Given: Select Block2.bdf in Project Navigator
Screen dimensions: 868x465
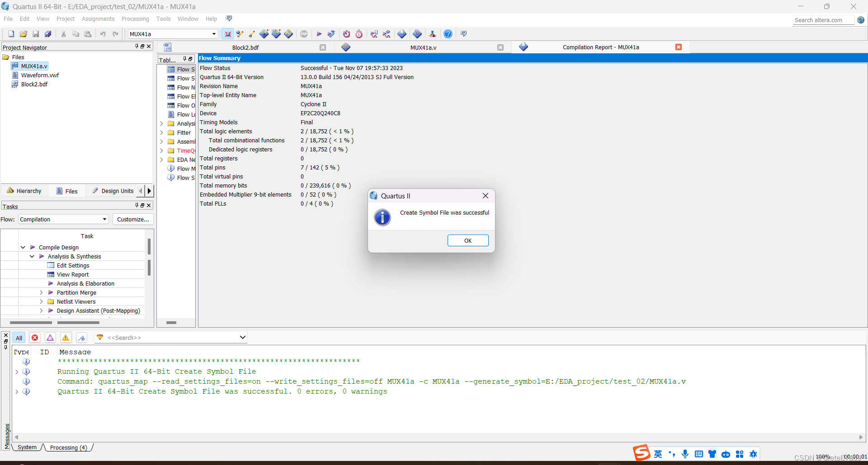Looking at the screenshot, I should [34, 84].
